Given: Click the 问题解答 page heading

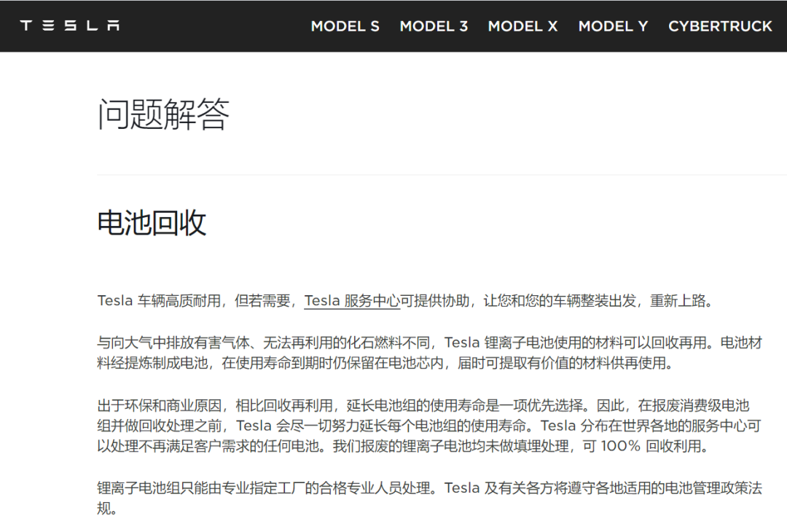Looking at the screenshot, I should click(x=163, y=114).
